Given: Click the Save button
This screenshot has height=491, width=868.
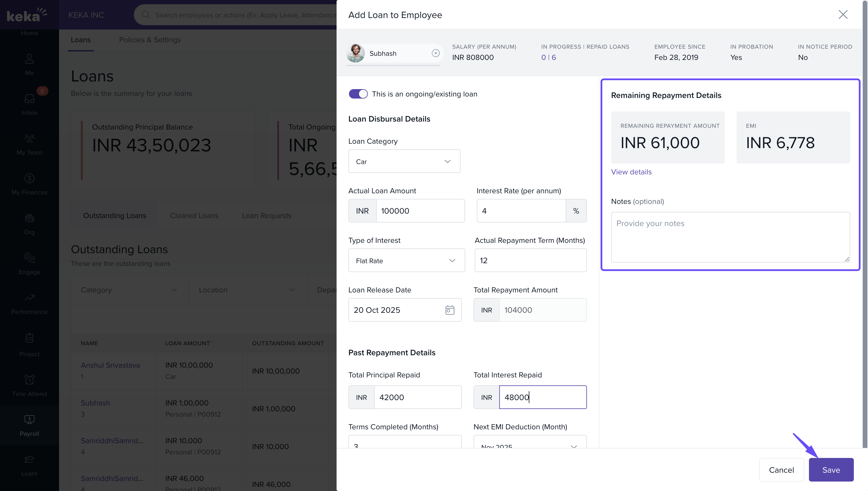Looking at the screenshot, I should (x=831, y=470).
